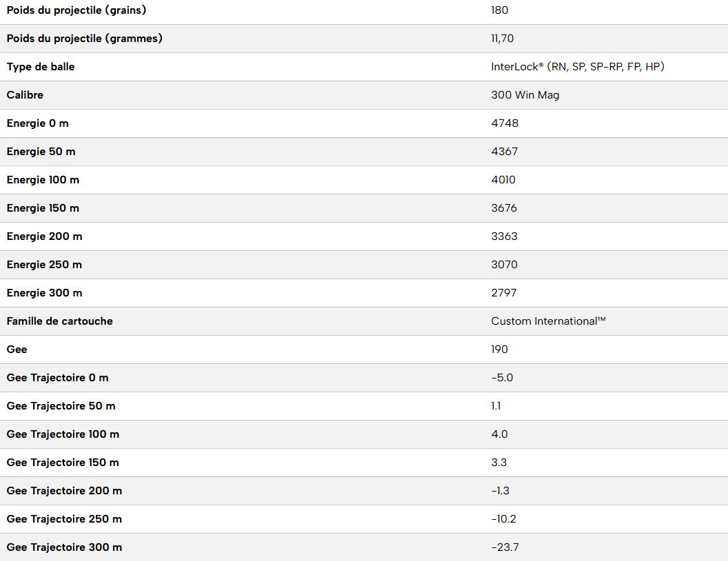Viewport: 728px width, 575px height.
Task: Select energy value 3070 at 250 m
Action: (x=504, y=265)
